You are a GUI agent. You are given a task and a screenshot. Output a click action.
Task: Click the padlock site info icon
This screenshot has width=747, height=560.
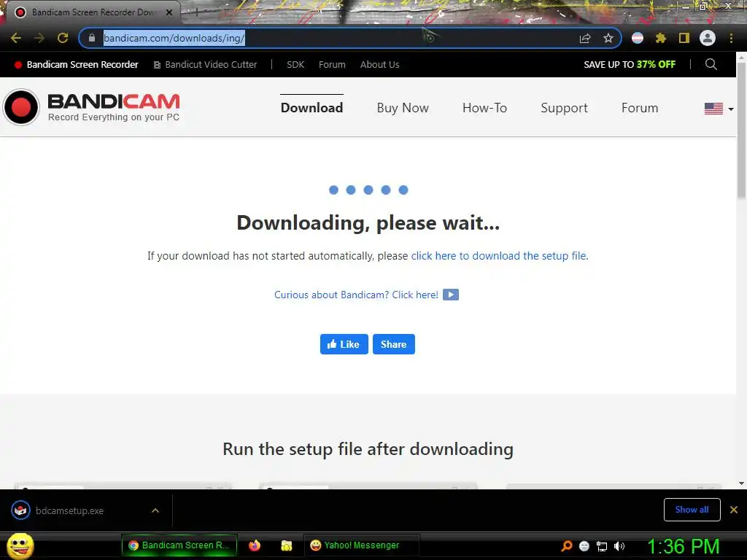tap(92, 38)
